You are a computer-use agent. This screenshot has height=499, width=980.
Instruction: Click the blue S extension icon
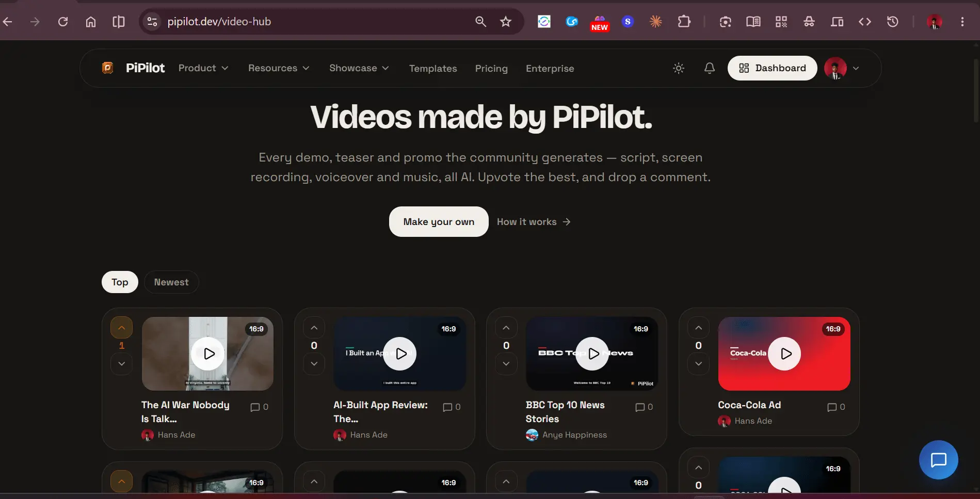click(628, 22)
